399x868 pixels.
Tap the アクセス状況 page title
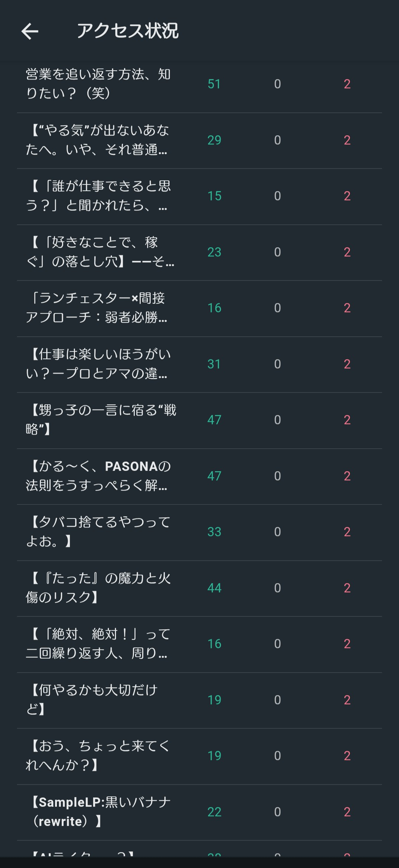(127, 31)
